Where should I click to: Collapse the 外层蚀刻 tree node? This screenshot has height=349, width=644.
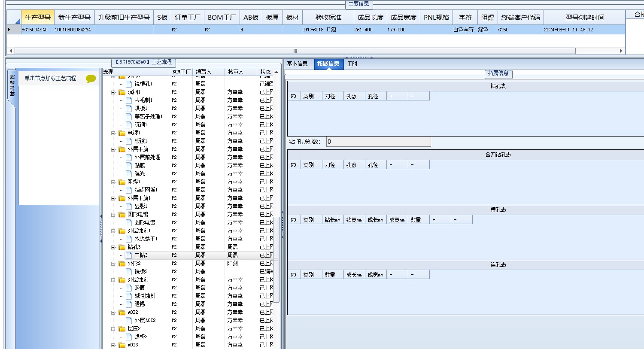tap(114, 280)
